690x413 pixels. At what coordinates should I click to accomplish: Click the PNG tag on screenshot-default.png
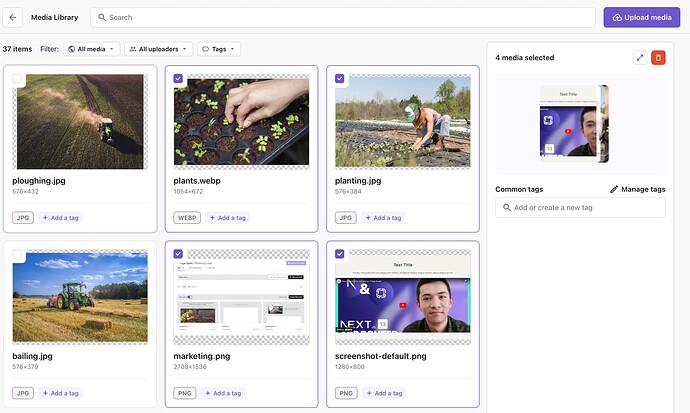coord(346,393)
